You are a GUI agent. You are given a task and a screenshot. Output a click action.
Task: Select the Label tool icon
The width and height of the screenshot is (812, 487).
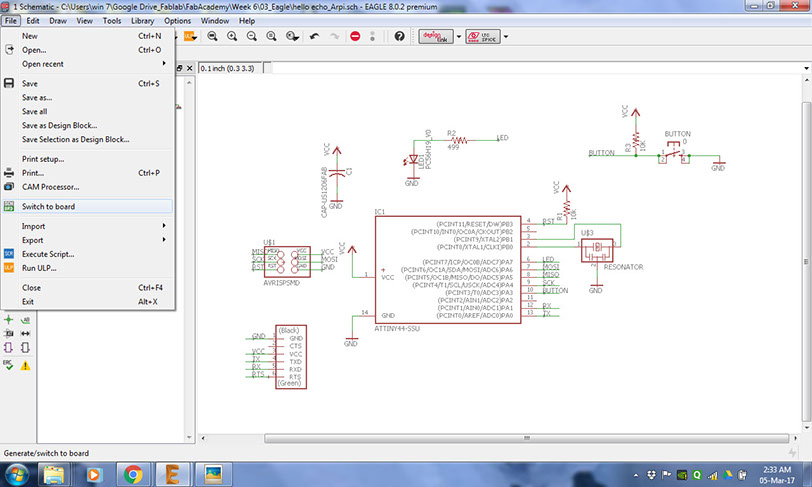[25, 320]
